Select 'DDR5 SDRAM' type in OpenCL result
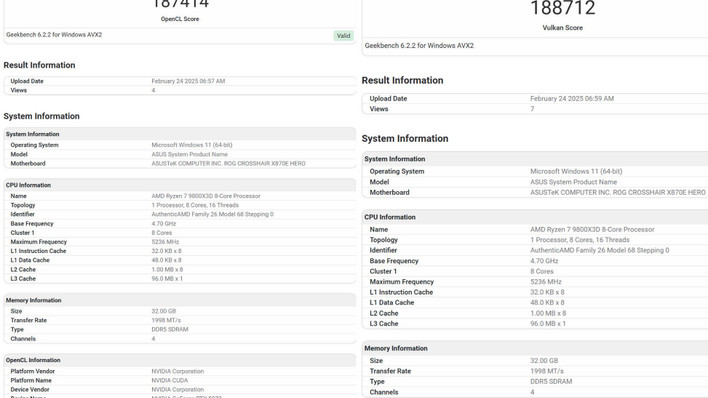 click(170, 329)
